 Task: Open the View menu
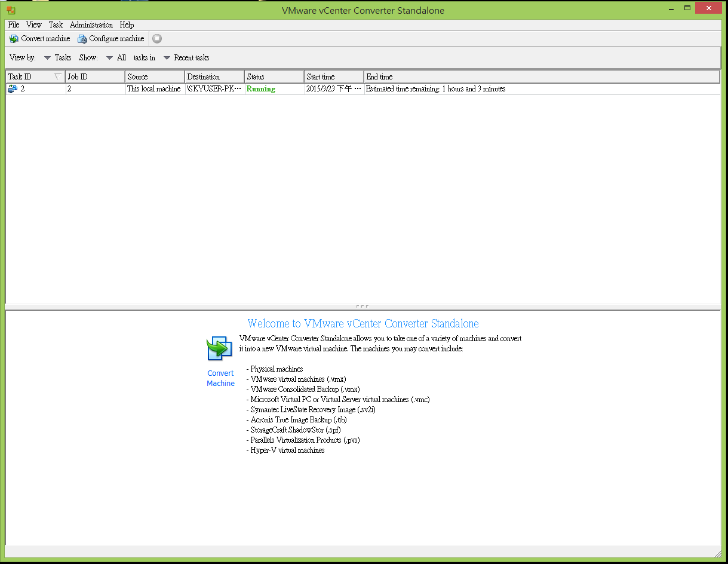point(34,25)
